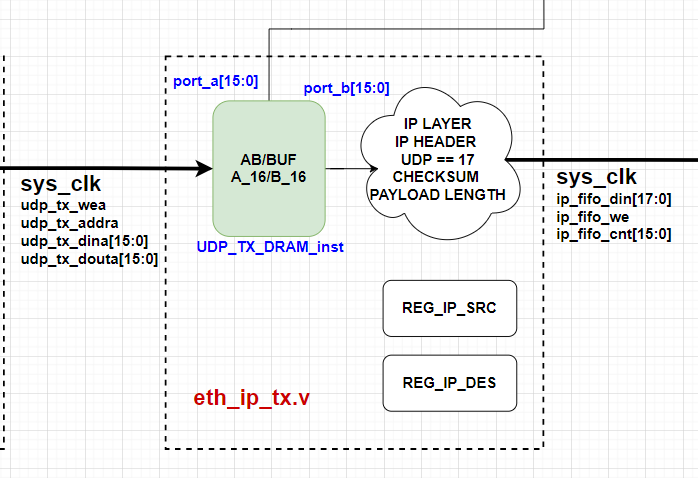Viewport: 698px width, 478px height.
Task: Select the REG_IP_DES box
Action: pyautogui.click(x=450, y=383)
